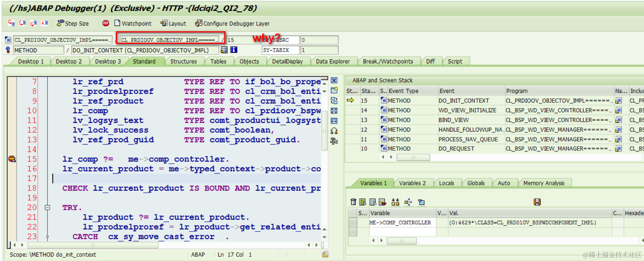Click the SY-TABIX value field
The image size is (644, 261).
click(319, 50)
